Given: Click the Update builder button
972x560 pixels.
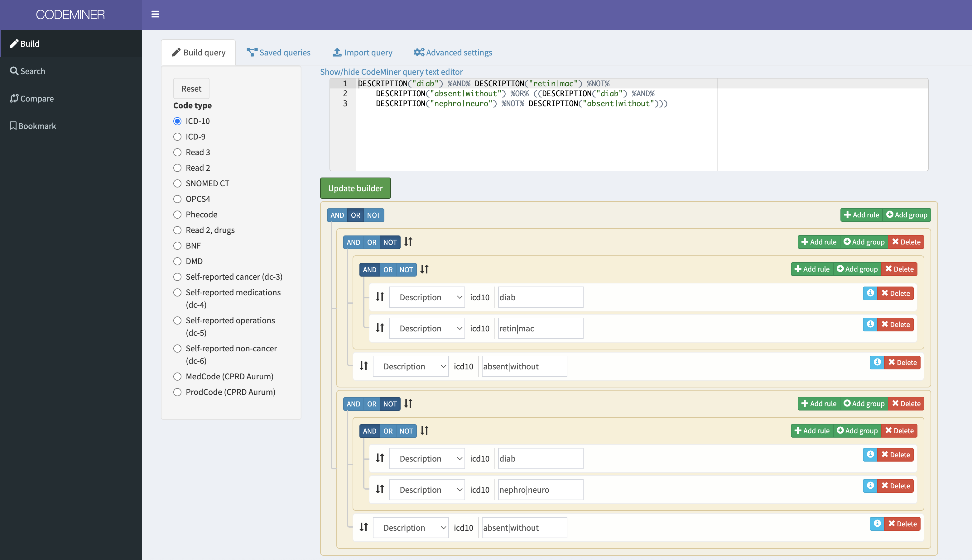Looking at the screenshot, I should point(355,188).
